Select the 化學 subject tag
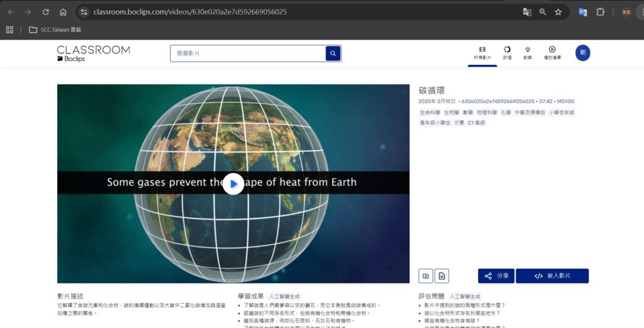644x328 pixels. click(506, 113)
